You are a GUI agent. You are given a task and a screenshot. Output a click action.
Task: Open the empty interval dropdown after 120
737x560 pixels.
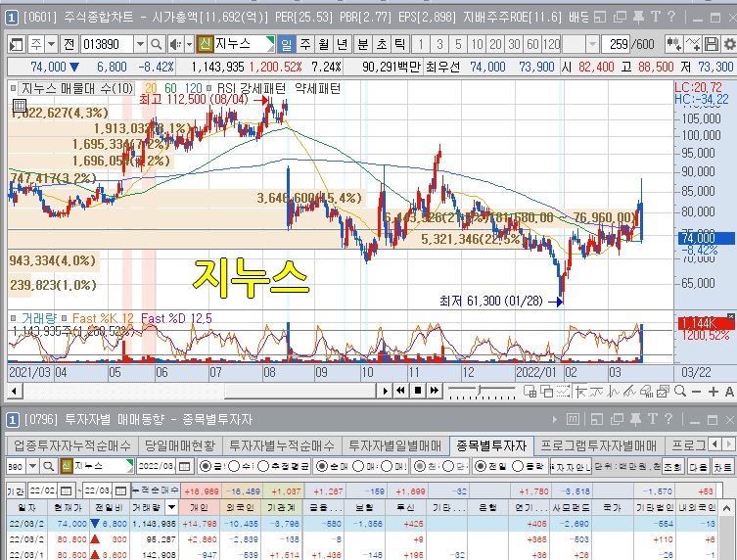(592, 45)
